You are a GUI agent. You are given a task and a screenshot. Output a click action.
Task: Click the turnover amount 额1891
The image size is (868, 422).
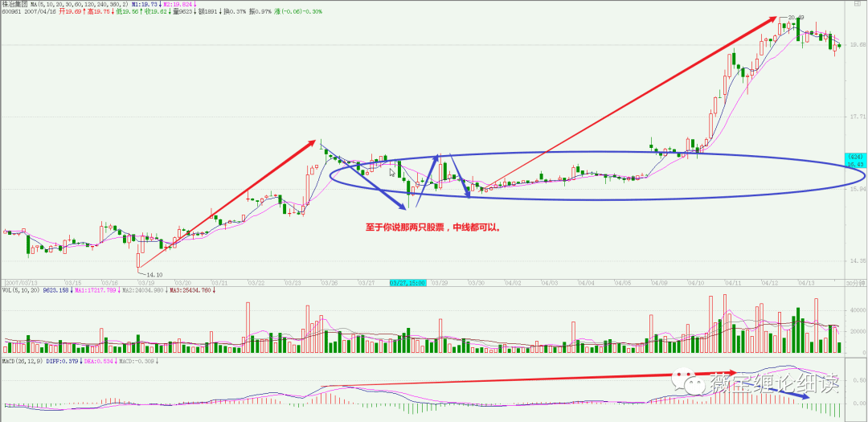coord(207,11)
